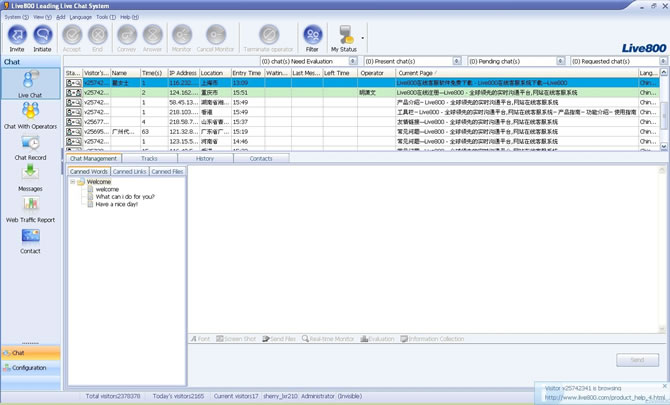Select the visitor row with entry time 15:19
Image resolution: width=670 pixels, height=405 pixels.
click(x=362, y=132)
